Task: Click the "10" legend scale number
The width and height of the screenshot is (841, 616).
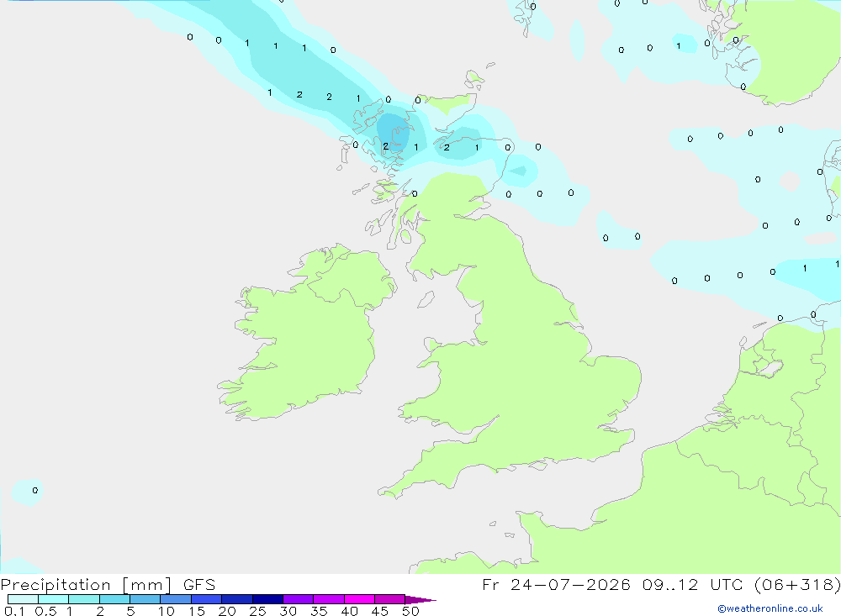Action: [167, 611]
